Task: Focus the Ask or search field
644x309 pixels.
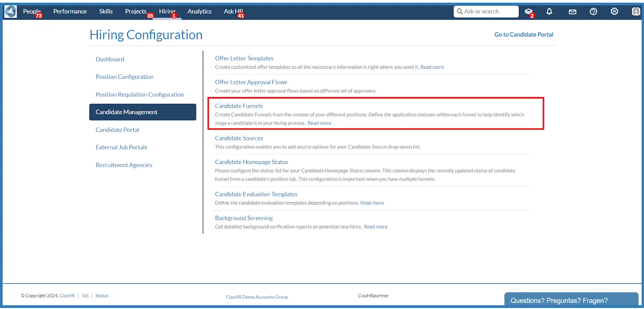Action: [x=486, y=12]
